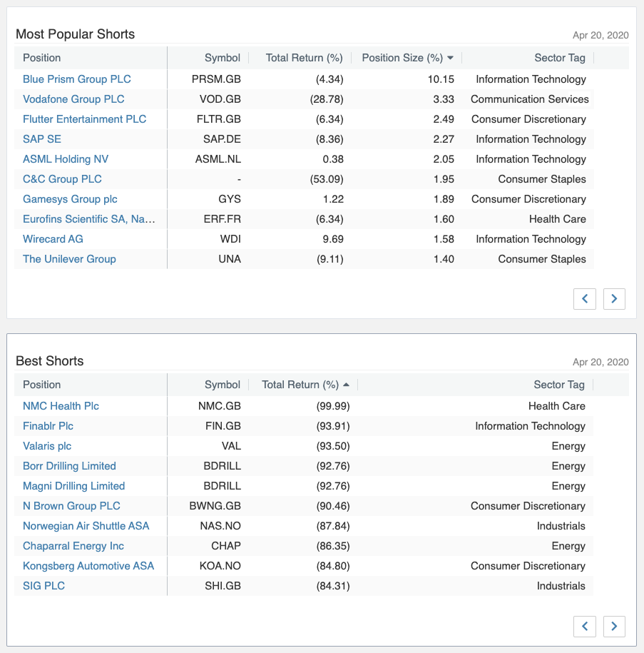Viewport: 644px width, 653px height.
Task: Click Finablr's Information Technology sector tag
Action: click(530, 426)
